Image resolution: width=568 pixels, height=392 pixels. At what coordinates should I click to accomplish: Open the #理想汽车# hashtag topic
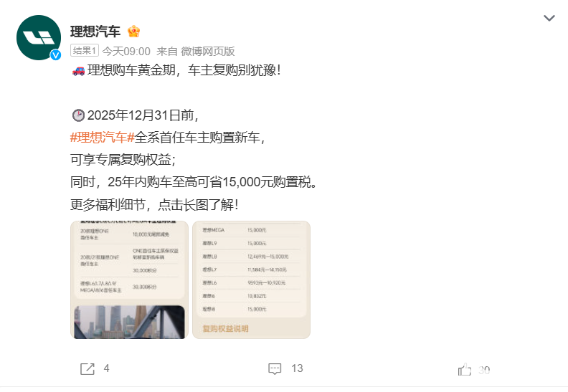click(102, 138)
